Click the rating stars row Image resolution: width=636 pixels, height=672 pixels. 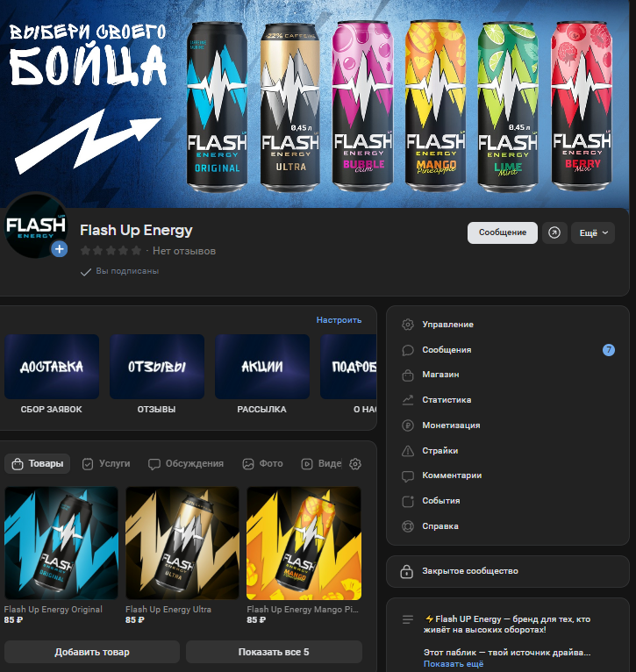click(111, 251)
